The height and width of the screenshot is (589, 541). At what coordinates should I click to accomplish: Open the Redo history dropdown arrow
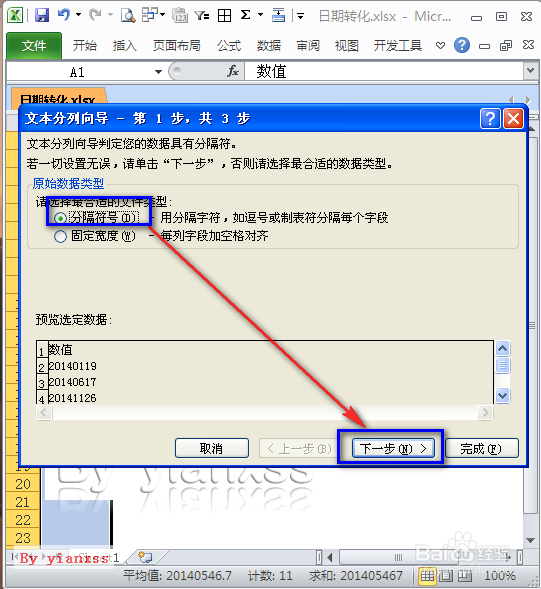[x=110, y=15]
